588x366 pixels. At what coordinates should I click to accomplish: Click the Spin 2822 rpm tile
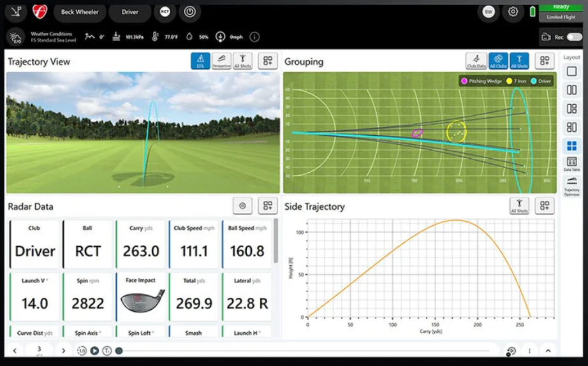pos(88,297)
